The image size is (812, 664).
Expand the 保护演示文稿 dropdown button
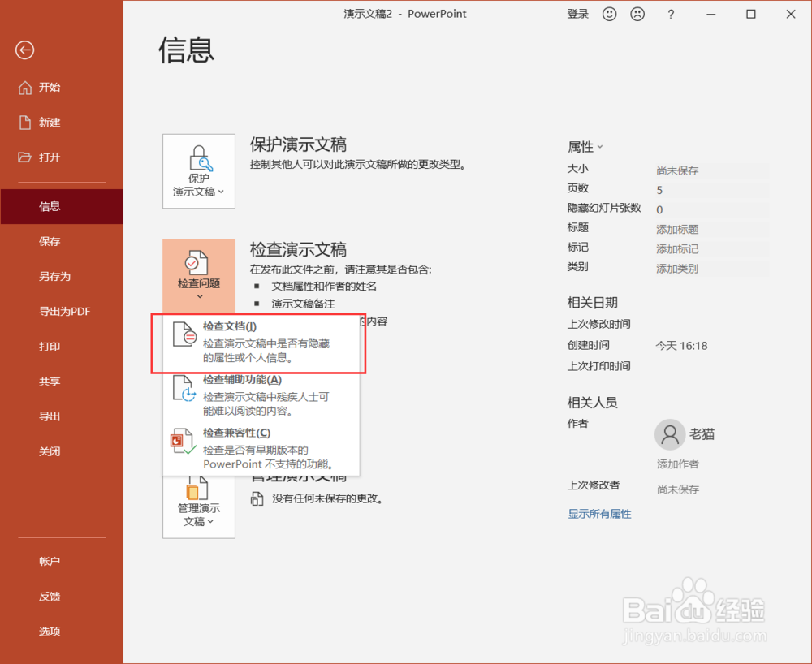point(199,171)
